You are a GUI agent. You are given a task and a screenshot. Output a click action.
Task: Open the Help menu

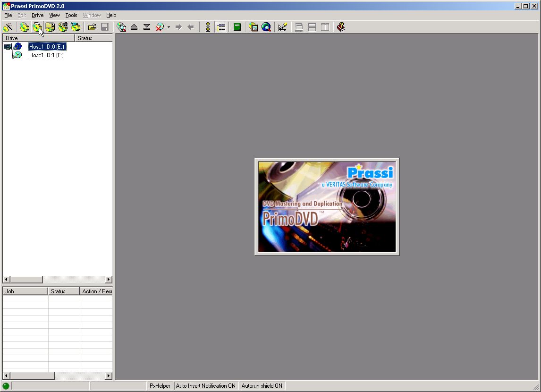[111, 15]
